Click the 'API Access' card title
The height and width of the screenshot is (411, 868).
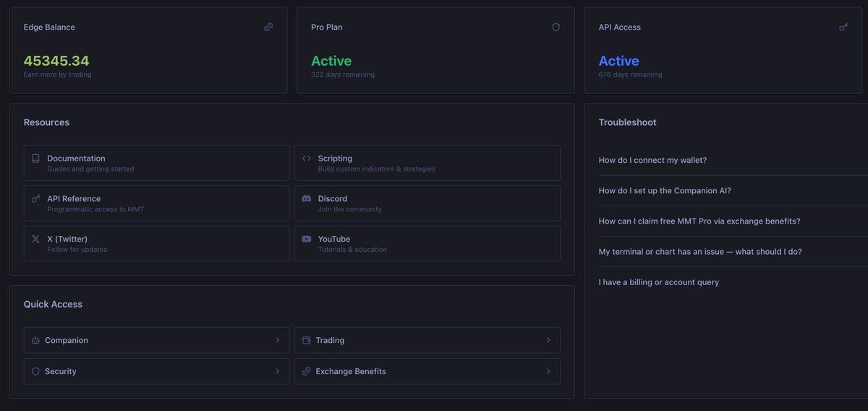pyautogui.click(x=620, y=27)
